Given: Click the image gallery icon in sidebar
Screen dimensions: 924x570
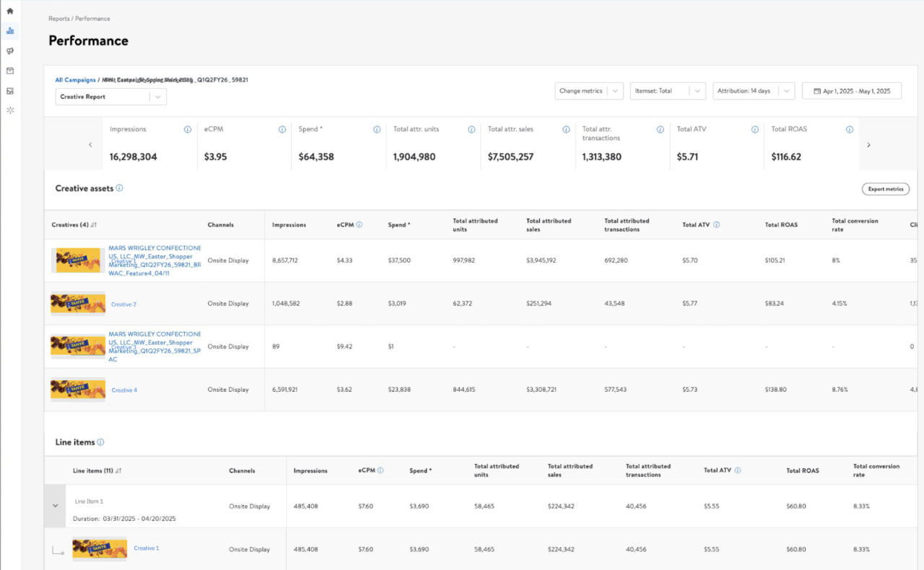Looking at the screenshot, I should tap(10, 91).
